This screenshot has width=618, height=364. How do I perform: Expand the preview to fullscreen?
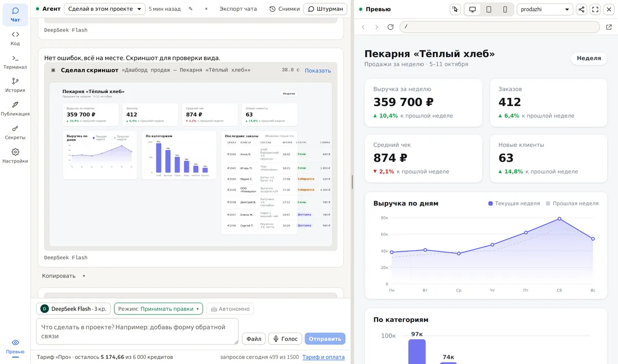pyautogui.click(x=595, y=9)
